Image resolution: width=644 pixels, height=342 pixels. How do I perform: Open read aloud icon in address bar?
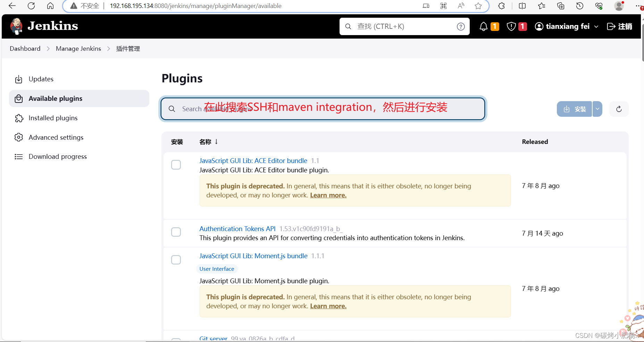pos(461,6)
